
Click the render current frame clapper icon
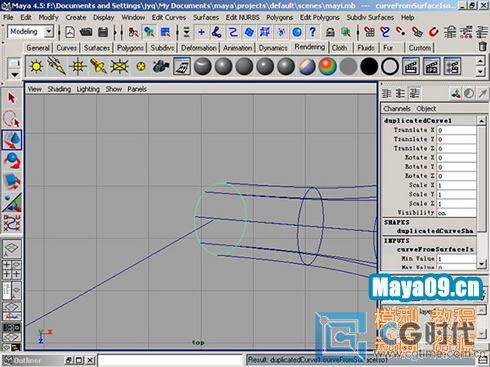click(x=411, y=66)
